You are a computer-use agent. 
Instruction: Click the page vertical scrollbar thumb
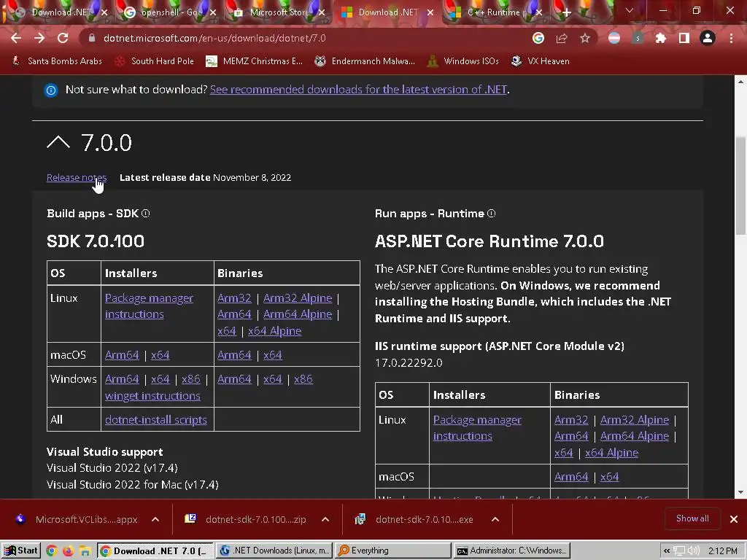pos(741,186)
